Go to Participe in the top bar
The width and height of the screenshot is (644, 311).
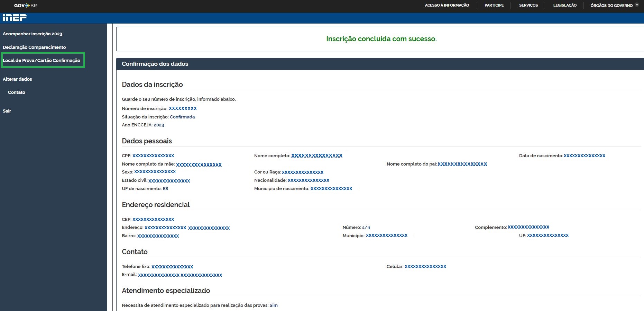point(494,5)
